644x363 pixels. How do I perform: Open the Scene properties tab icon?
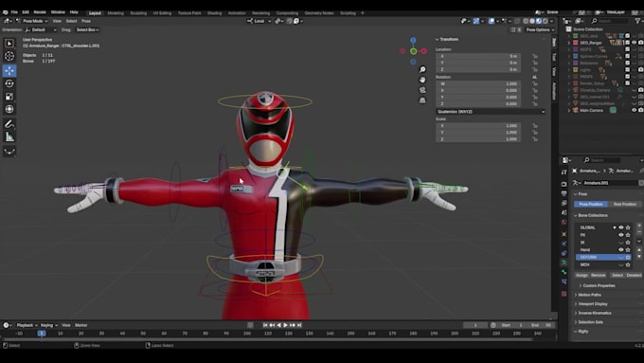563,212
